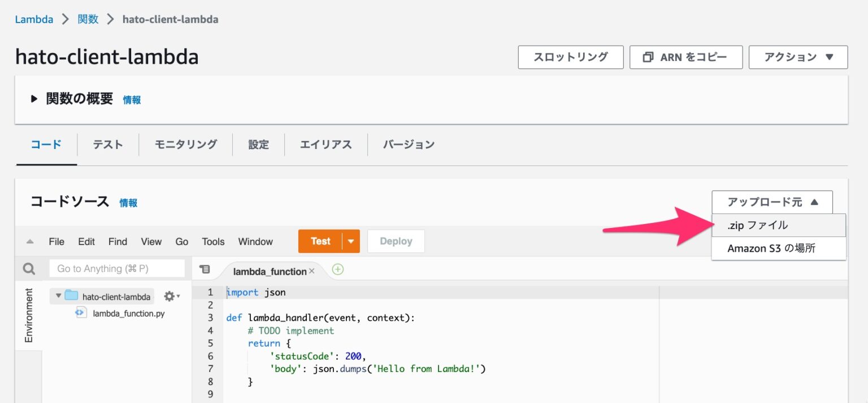Screen dimensions: 868x403
Task: Select the lambda_function.py Python file icon
Action: pos(81,313)
